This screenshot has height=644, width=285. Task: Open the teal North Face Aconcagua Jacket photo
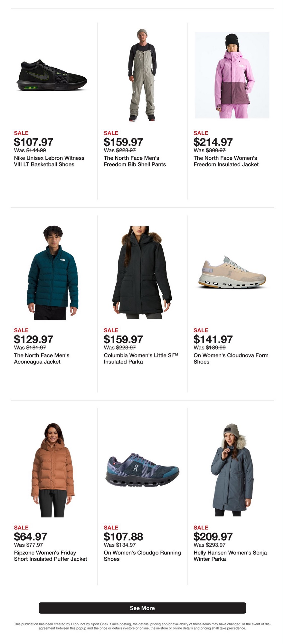[x=52, y=273]
